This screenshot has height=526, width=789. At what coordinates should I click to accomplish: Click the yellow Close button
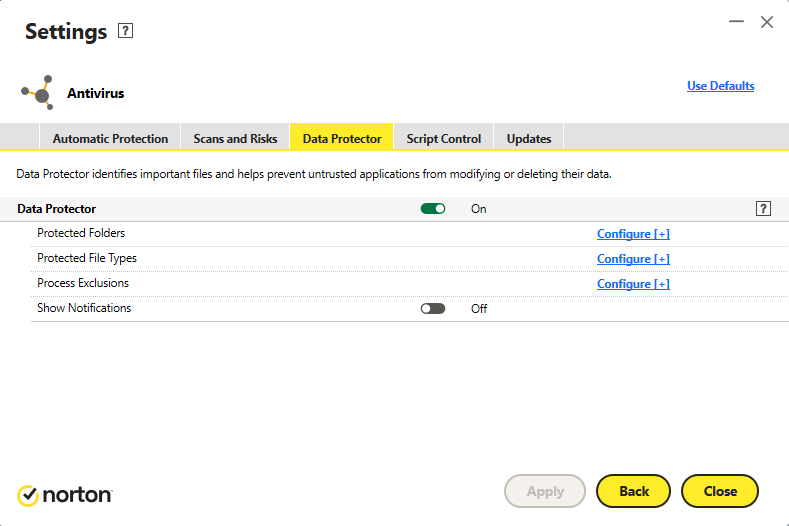pyautogui.click(x=720, y=491)
